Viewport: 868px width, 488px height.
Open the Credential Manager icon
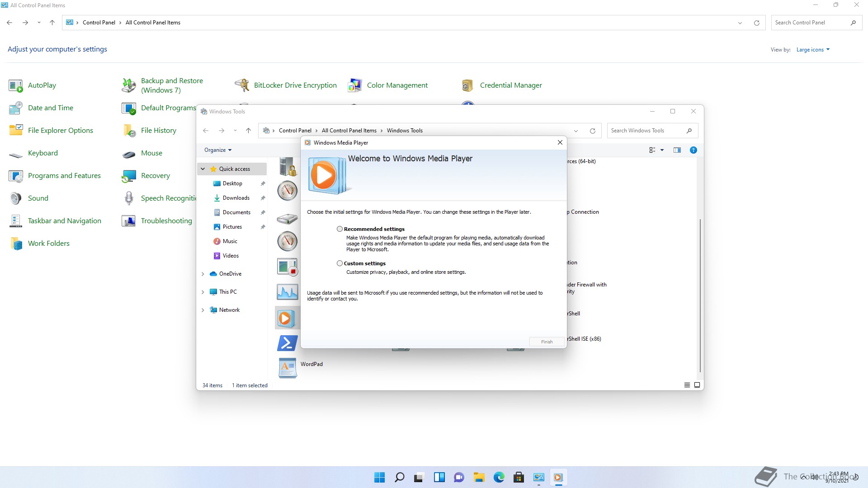(x=468, y=85)
